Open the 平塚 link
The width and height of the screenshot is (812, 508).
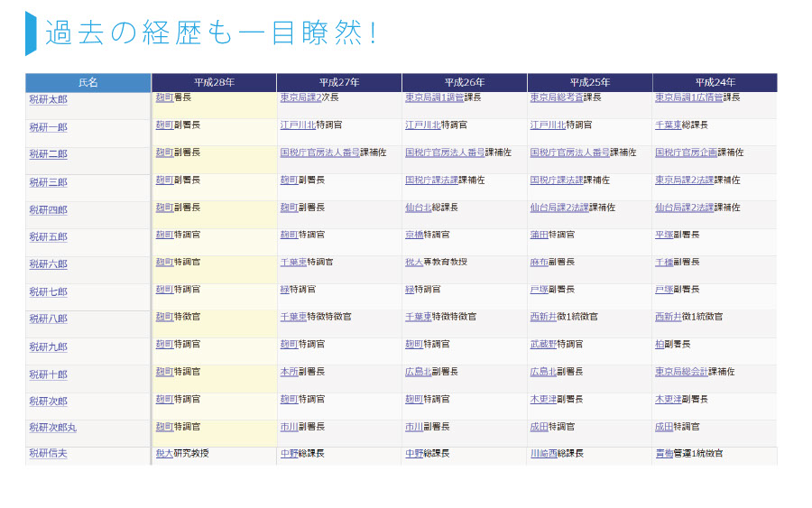[664, 235]
